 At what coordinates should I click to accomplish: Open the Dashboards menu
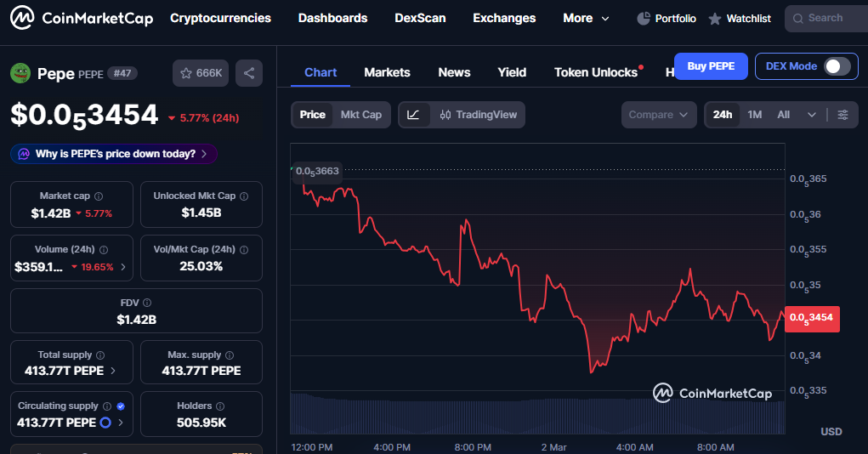[332, 18]
